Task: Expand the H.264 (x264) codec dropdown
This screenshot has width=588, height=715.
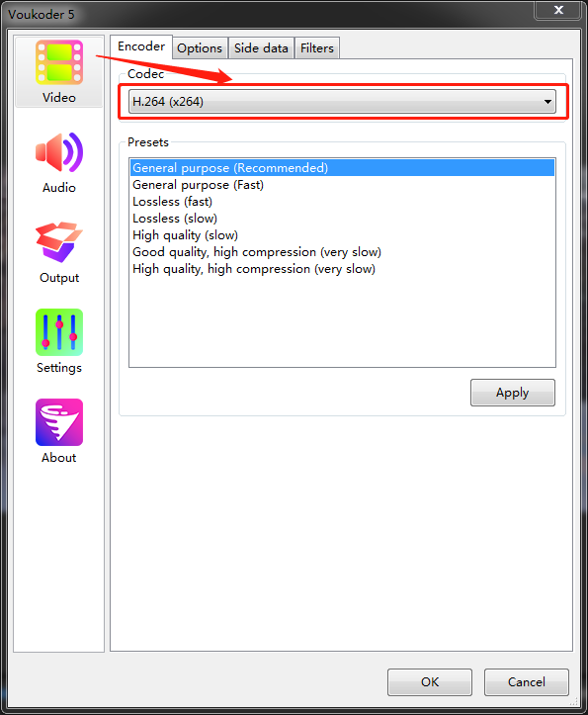Action: click(342, 101)
